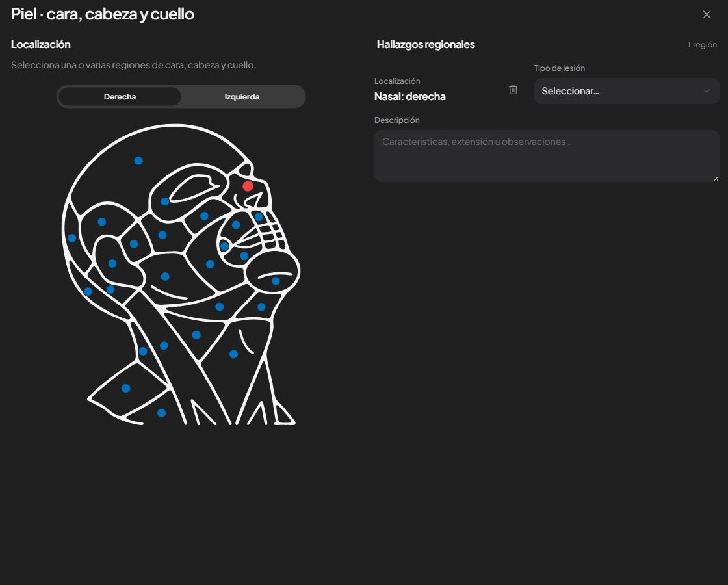Click the '1 región' counter text
This screenshot has width=728, height=585.
(701, 45)
